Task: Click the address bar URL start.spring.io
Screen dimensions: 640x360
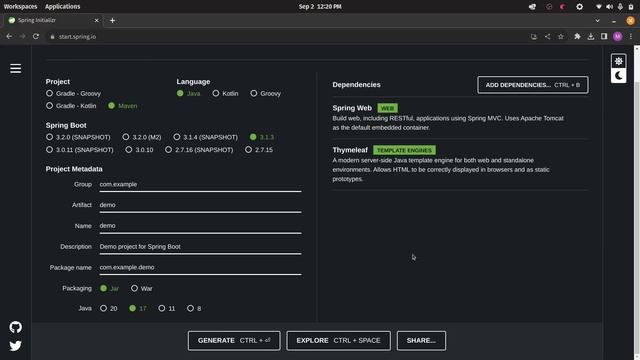Action: coord(77,37)
